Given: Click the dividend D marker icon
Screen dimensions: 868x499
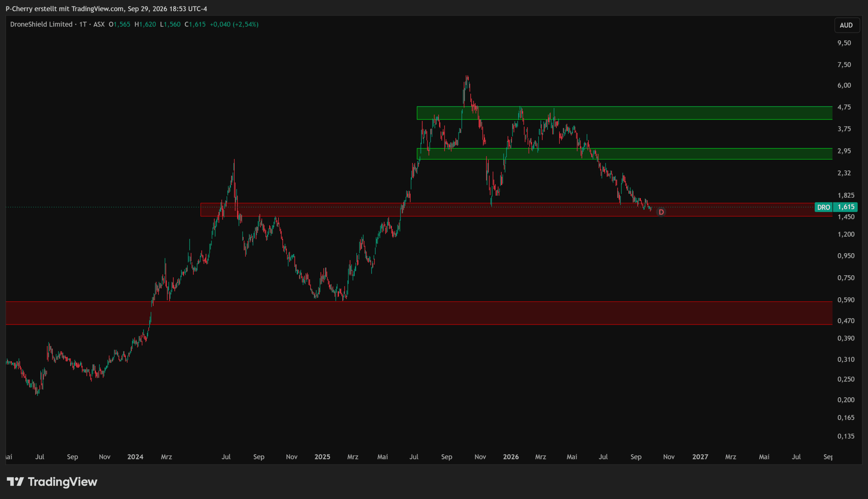Looking at the screenshot, I should click(x=661, y=212).
